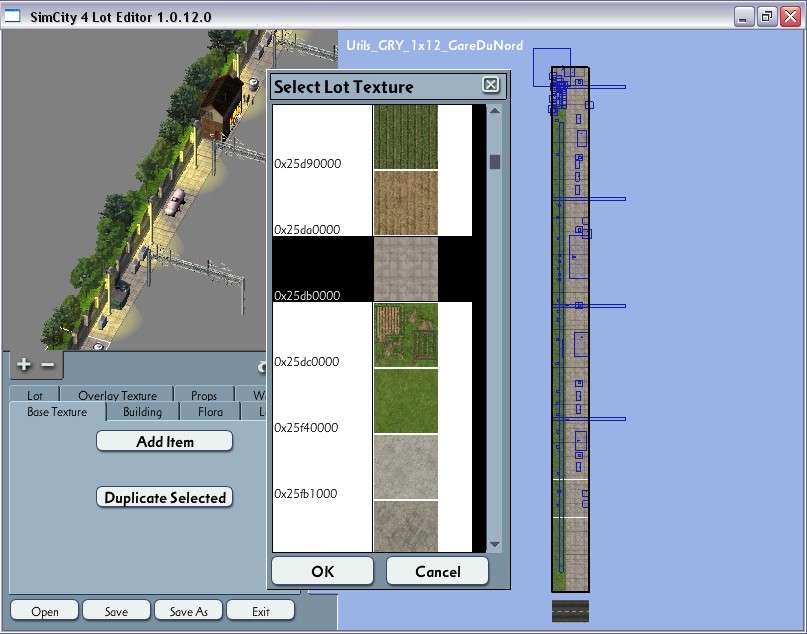The image size is (807, 634).
Task: Select the green crop texture 0x25d90000
Action: (406, 137)
